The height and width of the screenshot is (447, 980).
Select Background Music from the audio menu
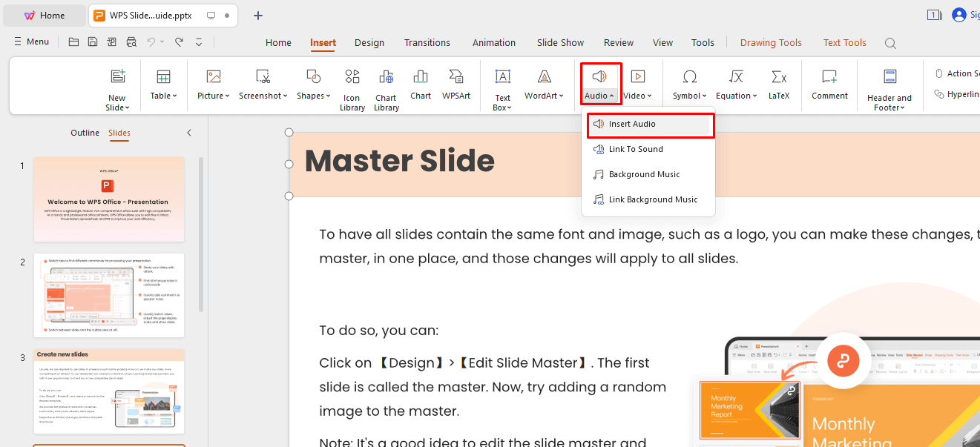point(644,173)
